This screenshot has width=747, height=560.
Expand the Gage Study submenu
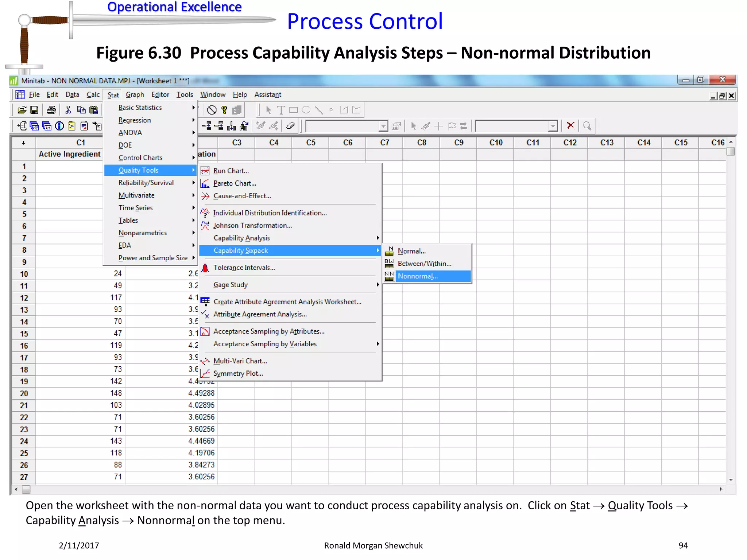pos(290,285)
